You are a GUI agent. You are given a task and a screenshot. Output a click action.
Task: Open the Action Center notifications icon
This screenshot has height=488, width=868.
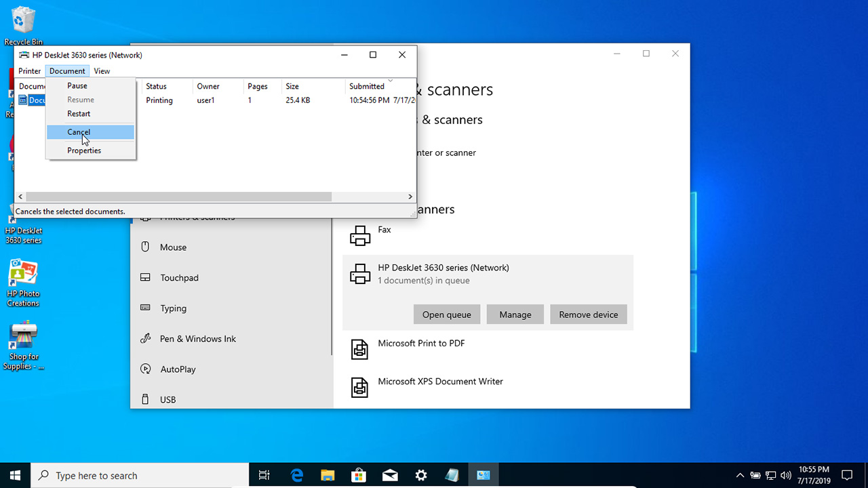tap(847, 475)
